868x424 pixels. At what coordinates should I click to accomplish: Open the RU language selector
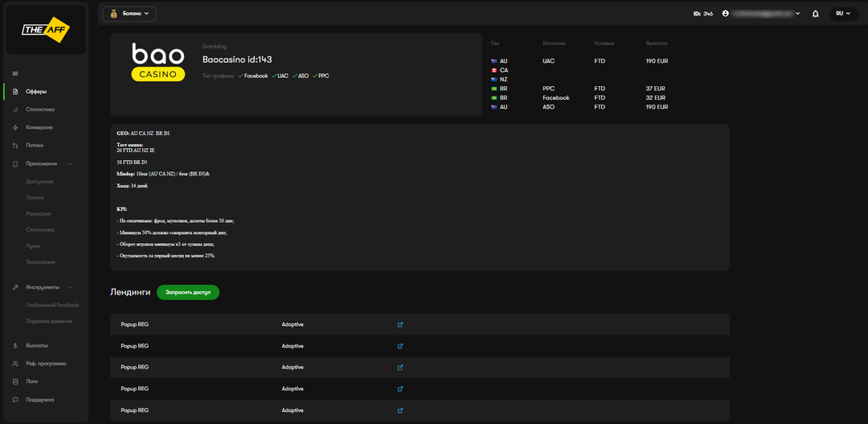pos(842,14)
